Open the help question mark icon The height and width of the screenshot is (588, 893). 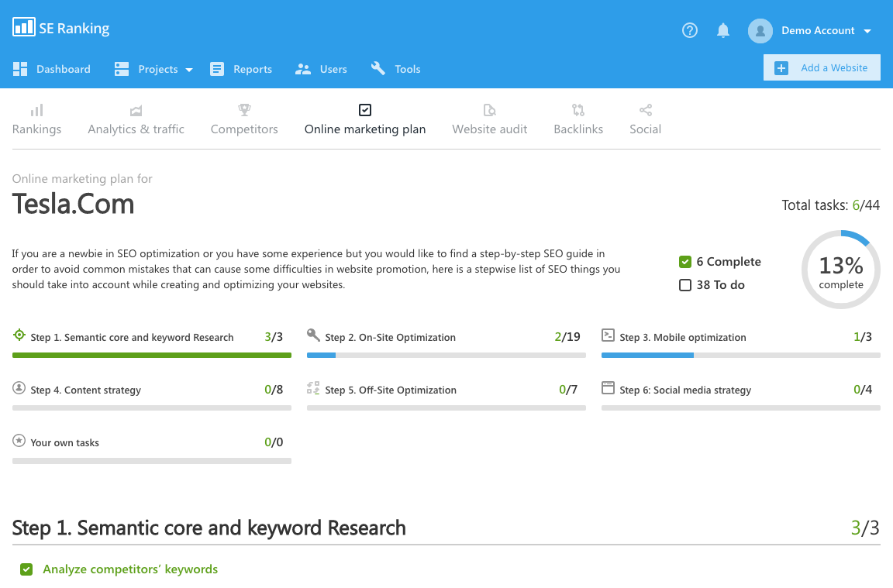coord(690,30)
